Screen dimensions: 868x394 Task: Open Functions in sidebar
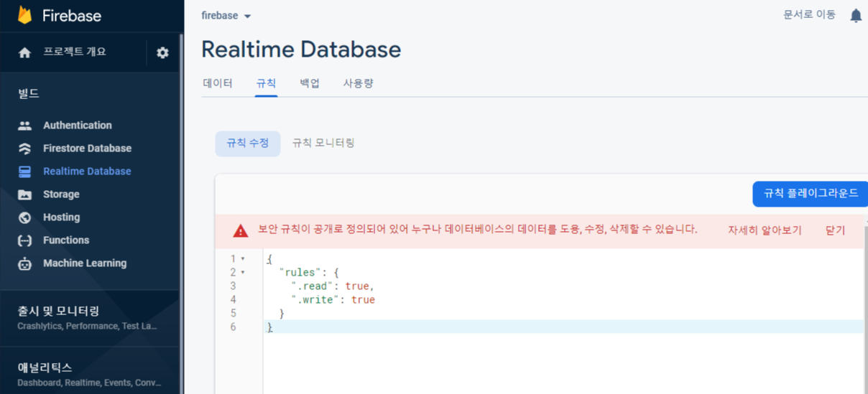pos(66,240)
